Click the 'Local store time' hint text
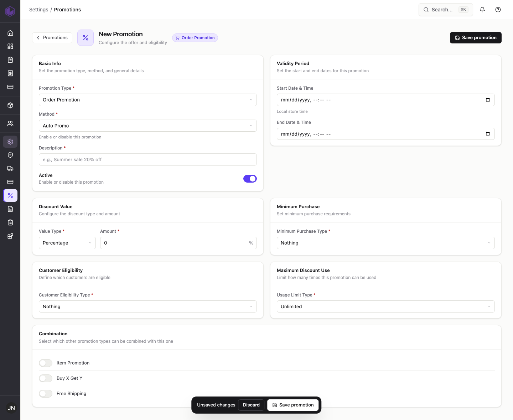 tap(292, 111)
